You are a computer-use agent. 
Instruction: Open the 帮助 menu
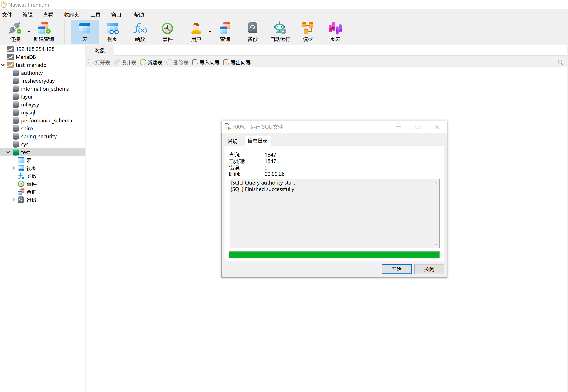click(139, 15)
